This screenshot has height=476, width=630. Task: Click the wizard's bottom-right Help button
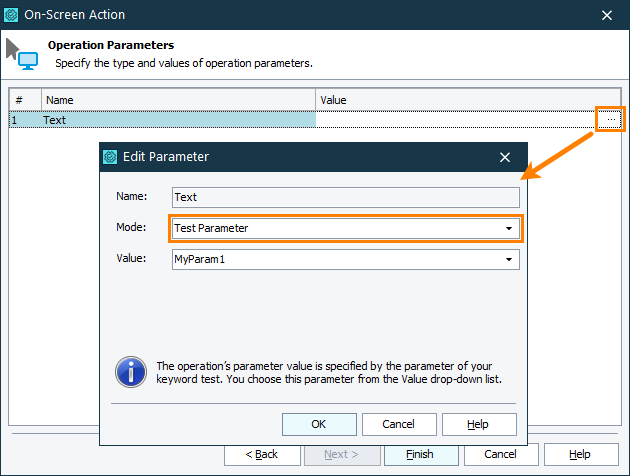[580, 454]
